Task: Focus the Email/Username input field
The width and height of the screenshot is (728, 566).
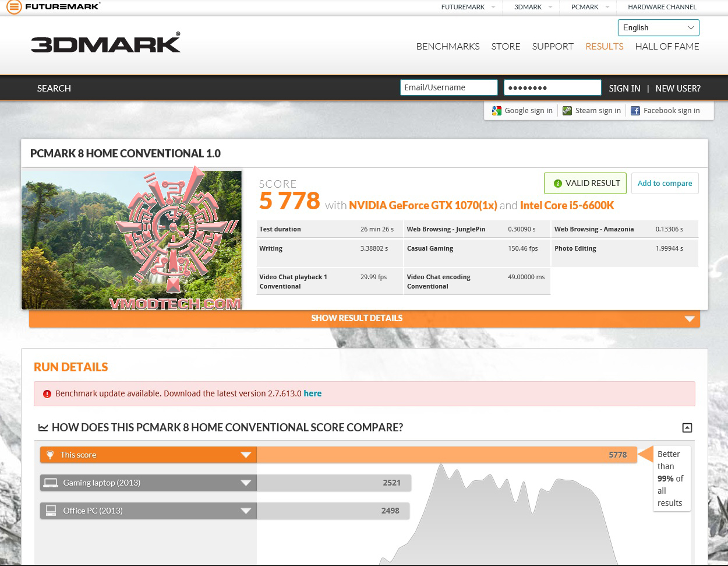Action: pyautogui.click(x=448, y=87)
